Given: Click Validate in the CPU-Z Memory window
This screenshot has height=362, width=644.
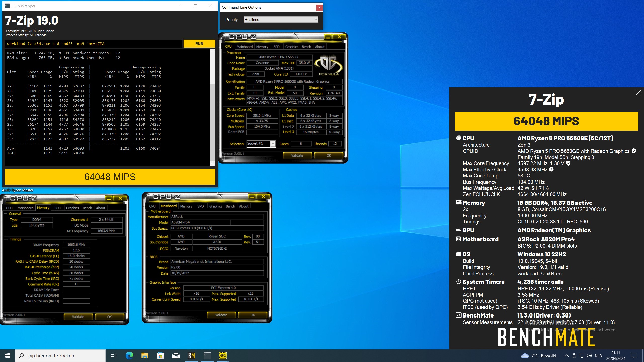Looking at the screenshot, I should (x=78, y=317).
